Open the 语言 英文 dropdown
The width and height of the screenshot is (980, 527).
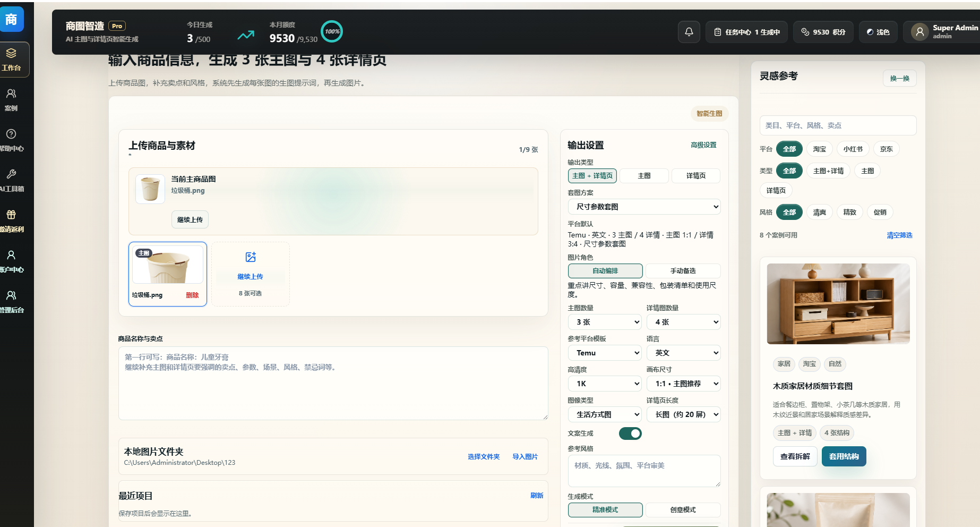683,353
